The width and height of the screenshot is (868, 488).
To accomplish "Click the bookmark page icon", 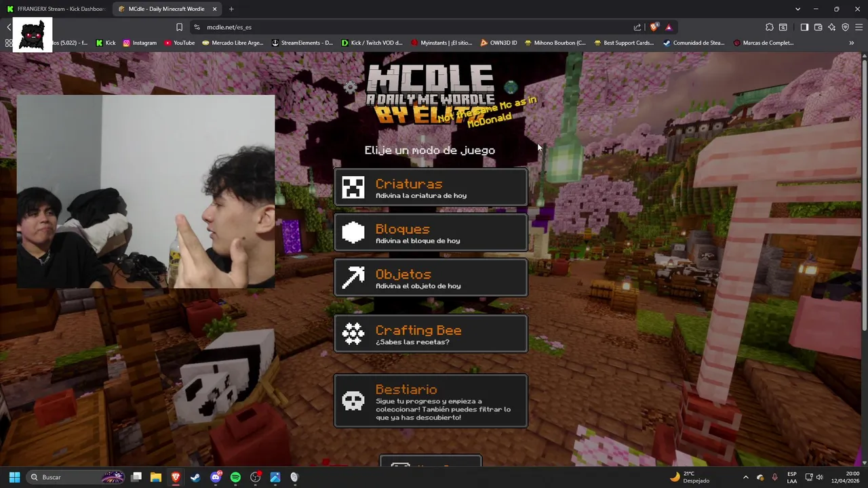I will pyautogui.click(x=179, y=27).
